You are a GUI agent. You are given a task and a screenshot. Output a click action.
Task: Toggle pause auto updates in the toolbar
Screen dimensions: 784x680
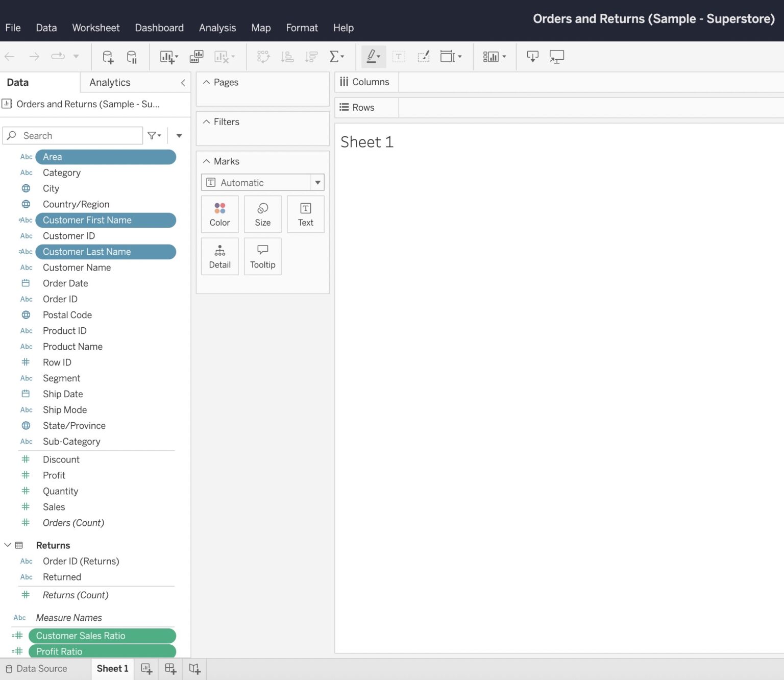click(x=132, y=57)
